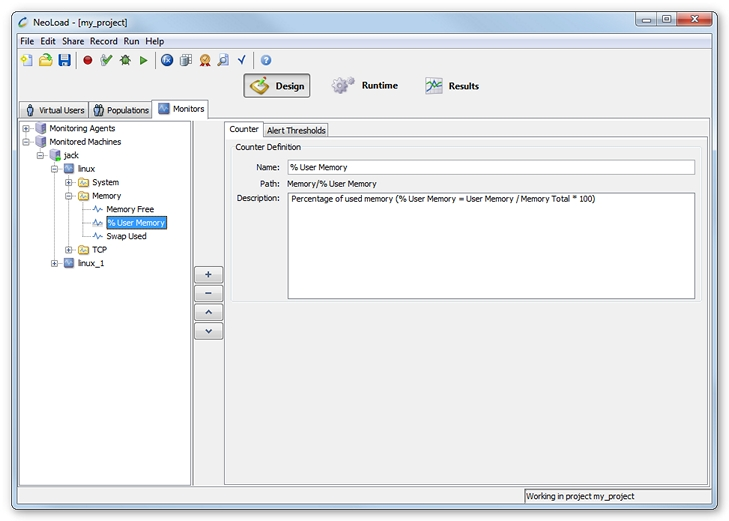Image resolution: width=729 pixels, height=521 pixels.
Task: Click the Open project folder icon
Action: pyautogui.click(x=45, y=61)
